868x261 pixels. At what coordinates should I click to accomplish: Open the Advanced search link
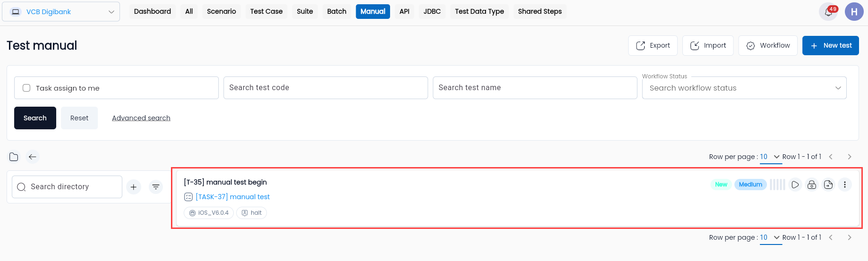coord(141,118)
